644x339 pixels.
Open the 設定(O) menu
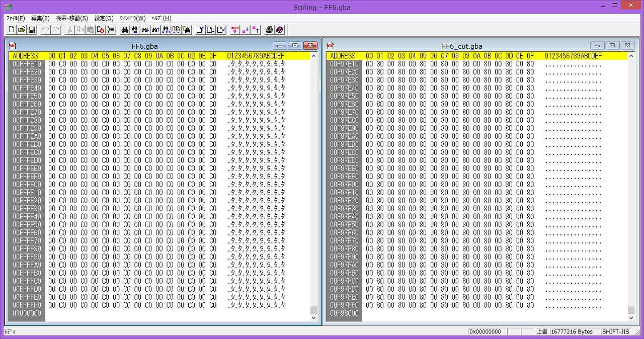(x=104, y=18)
